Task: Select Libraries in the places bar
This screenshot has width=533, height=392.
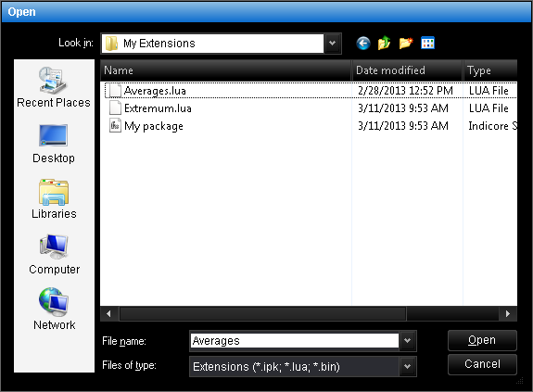Action: (x=54, y=199)
